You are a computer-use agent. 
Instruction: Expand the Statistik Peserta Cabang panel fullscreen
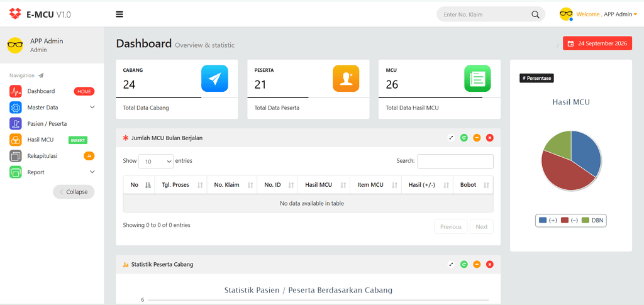click(x=452, y=264)
